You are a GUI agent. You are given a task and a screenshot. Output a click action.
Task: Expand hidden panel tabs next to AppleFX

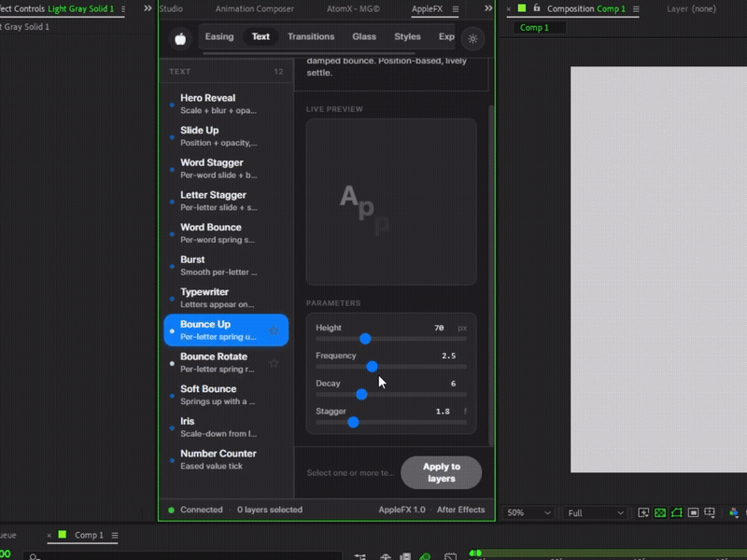point(488,8)
